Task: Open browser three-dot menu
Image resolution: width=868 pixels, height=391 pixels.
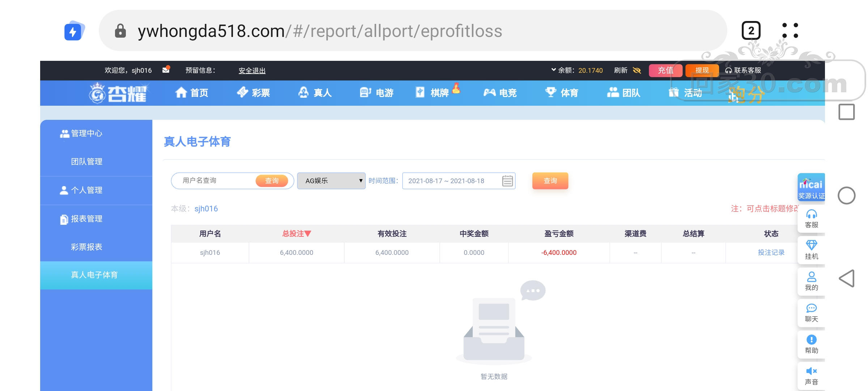Action: (790, 31)
